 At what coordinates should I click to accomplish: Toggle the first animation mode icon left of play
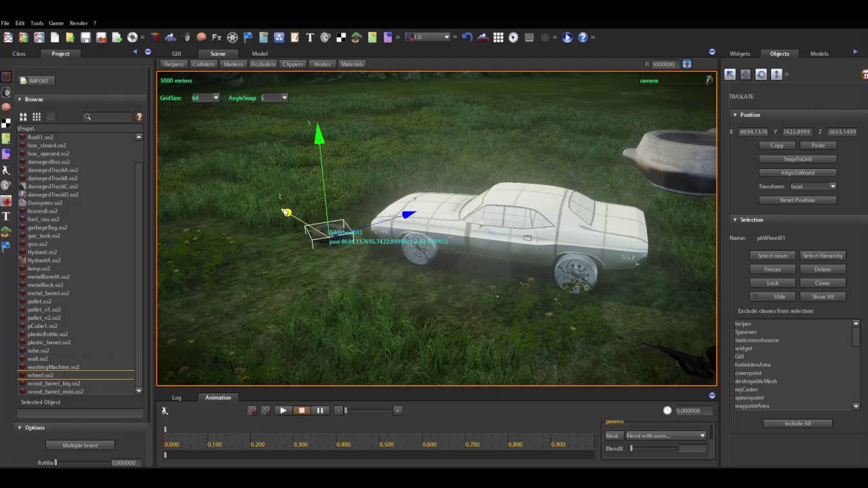coord(252,410)
